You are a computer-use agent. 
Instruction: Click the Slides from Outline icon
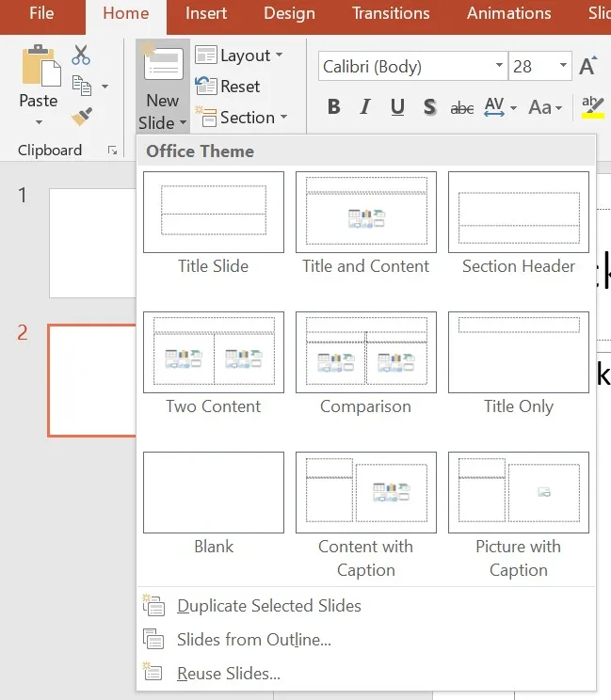click(x=153, y=639)
